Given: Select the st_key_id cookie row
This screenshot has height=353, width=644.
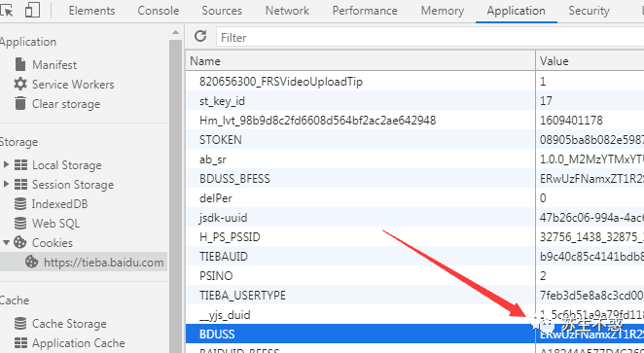Looking at the screenshot, I should pos(414,100).
